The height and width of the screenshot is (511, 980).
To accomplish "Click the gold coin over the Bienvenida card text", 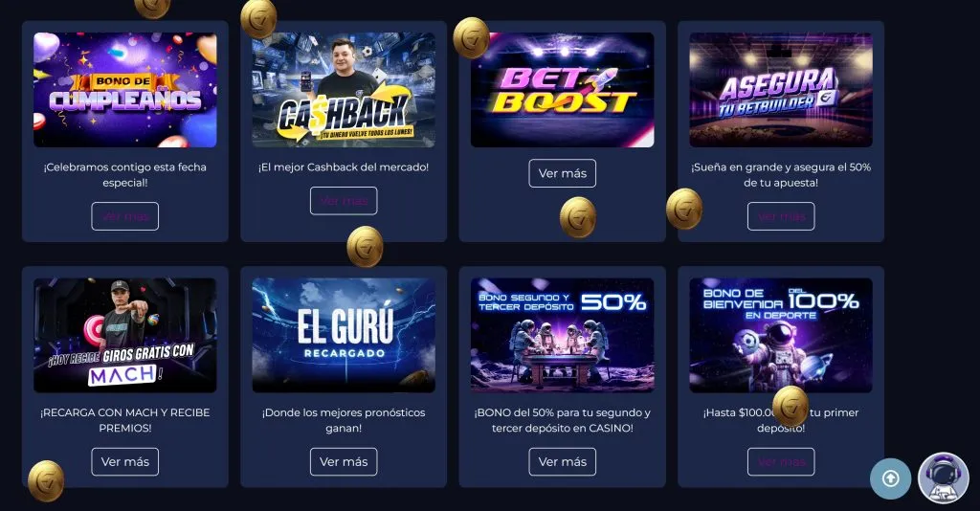I will [791, 406].
